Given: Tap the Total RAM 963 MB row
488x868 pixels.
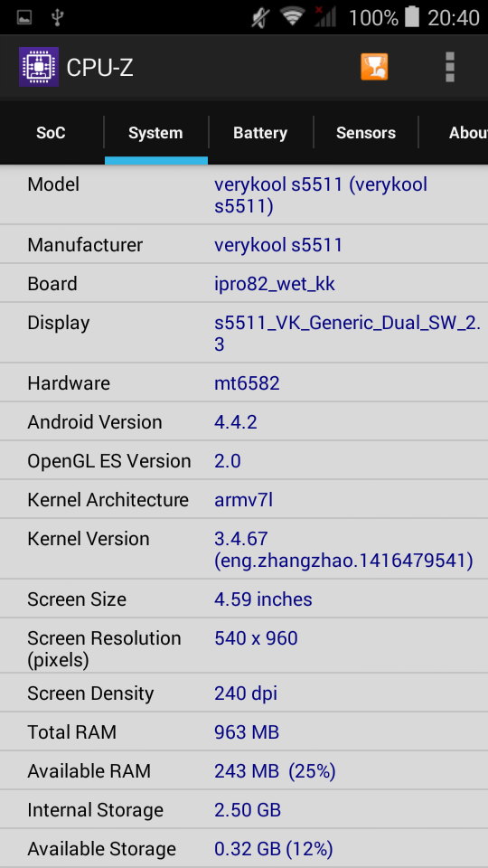Looking at the screenshot, I should point(244,731).
